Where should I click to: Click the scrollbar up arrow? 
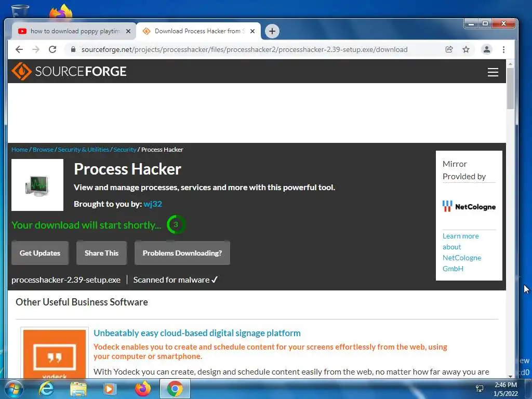pyautogui.click(x=510, y=64)
